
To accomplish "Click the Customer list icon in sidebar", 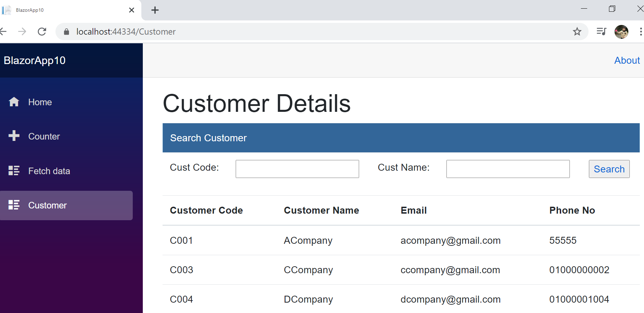I will [14, 205].
